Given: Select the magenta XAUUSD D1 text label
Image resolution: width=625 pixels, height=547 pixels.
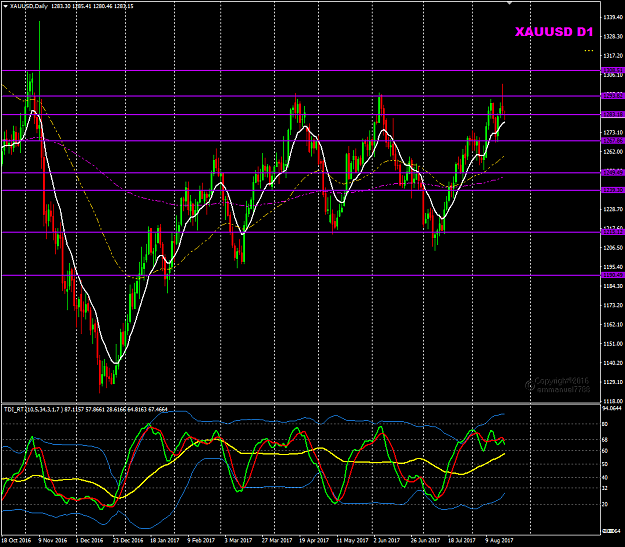Looking at the screenshot, I should 554,32.
